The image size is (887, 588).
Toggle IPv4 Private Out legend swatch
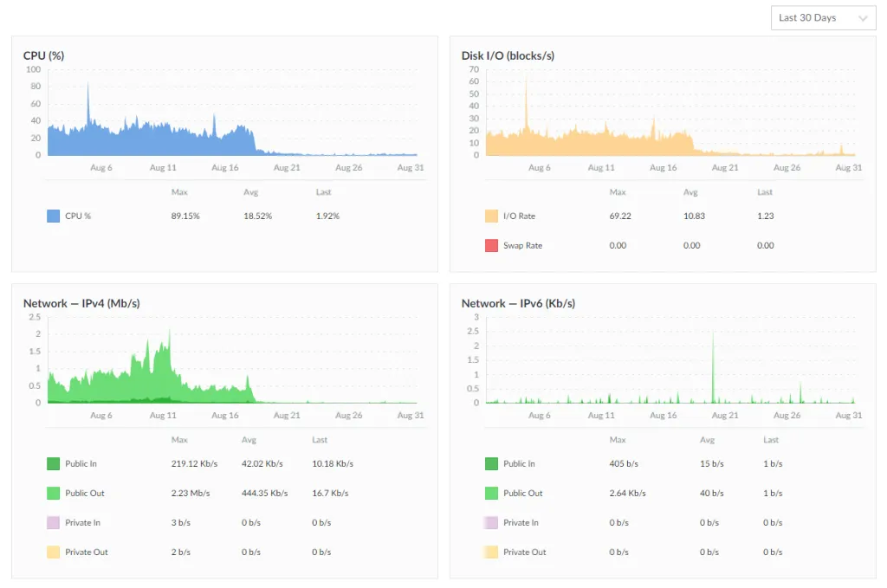tap(54, 552)
